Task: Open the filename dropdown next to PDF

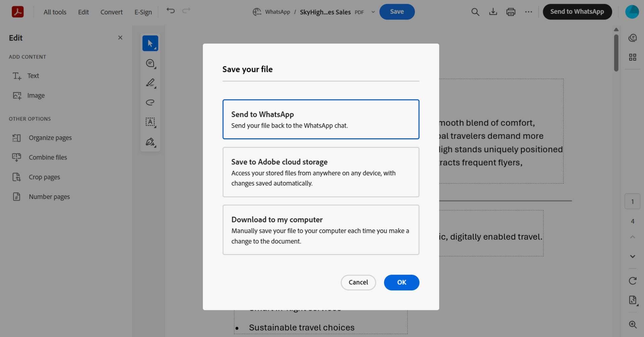Action: click(373, 12)
